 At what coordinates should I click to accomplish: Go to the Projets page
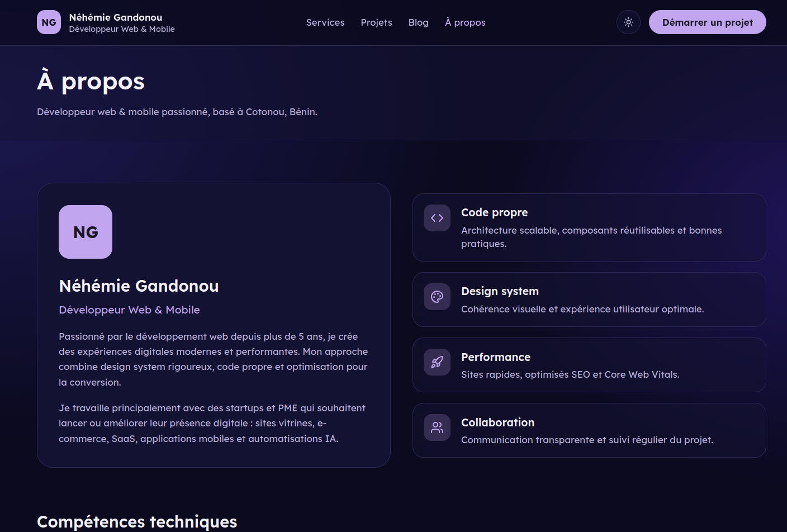(x=376, y=22)
